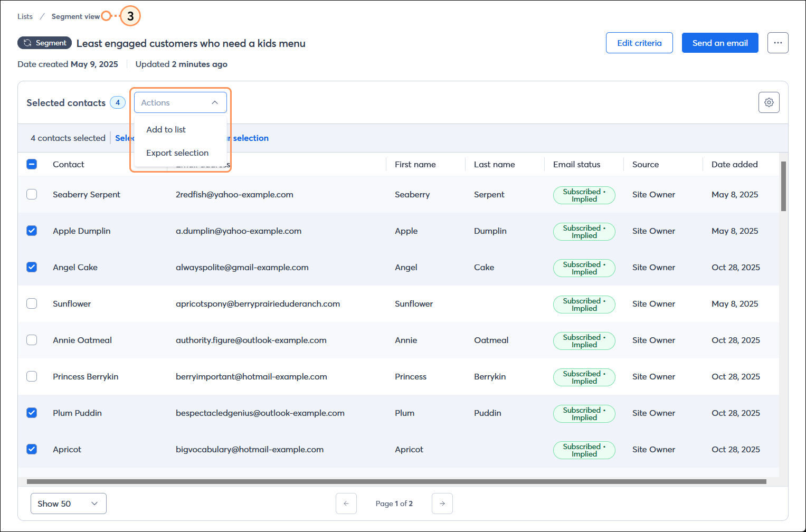This screenshot has width=806, height=532.
Task: Select the Seaberry Serpent checkbox
Action: (32, 194)
